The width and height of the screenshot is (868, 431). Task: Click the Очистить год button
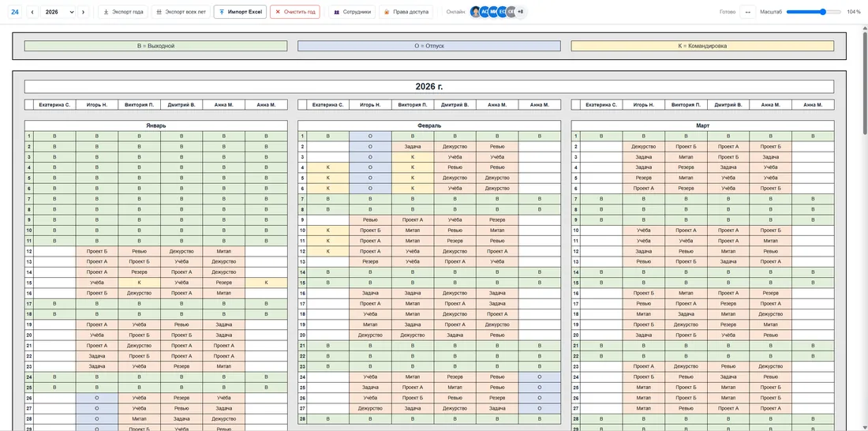[295, 12]
